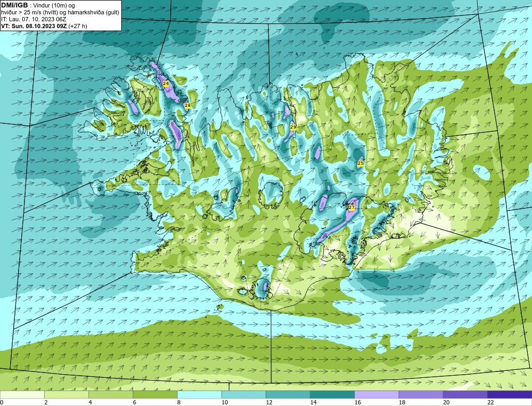Click the legend scale number 10

tap(225, 402)
